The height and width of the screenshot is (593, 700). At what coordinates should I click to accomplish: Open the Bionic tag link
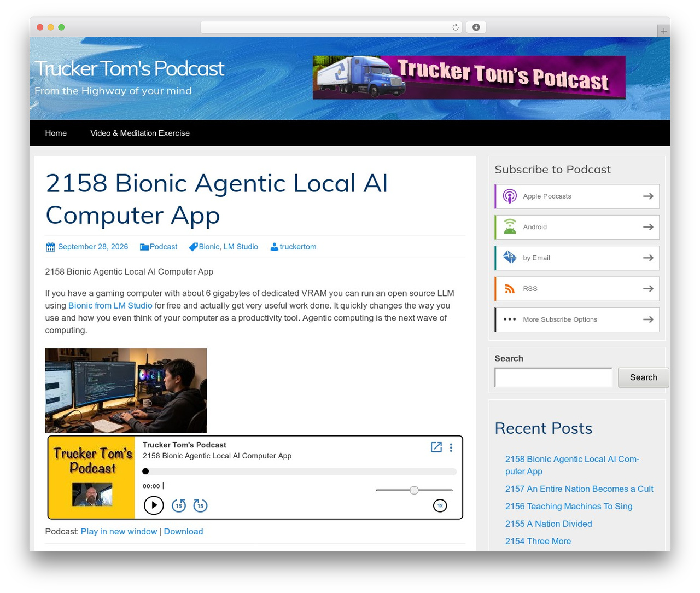click(209, 247)
